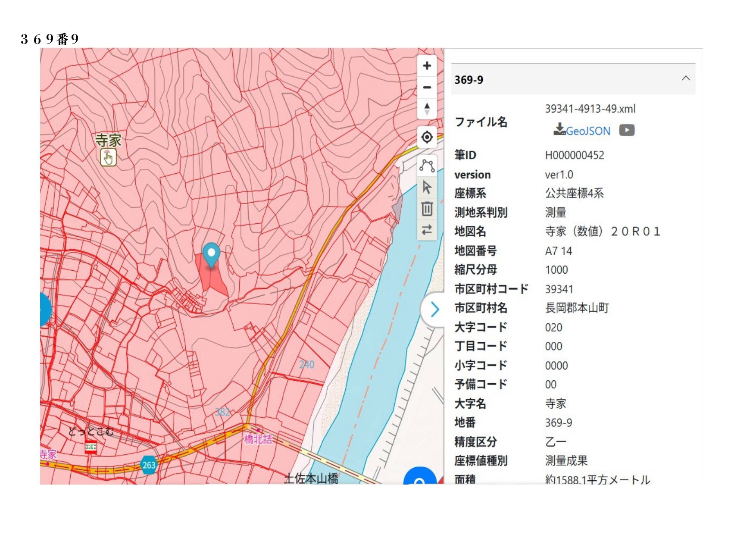The width and height of the screenshot is (756, 535).
Task: Click the blue map marker pin
Action: tap(211, 254)
